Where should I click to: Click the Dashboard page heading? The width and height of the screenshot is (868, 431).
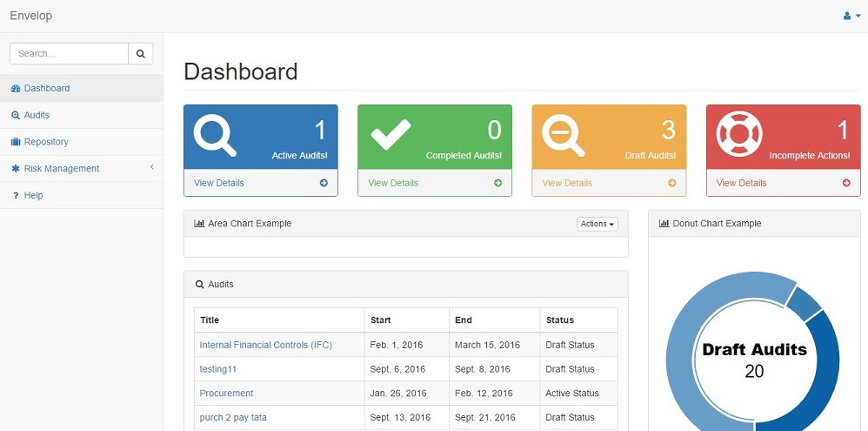(x=241, y=72)
